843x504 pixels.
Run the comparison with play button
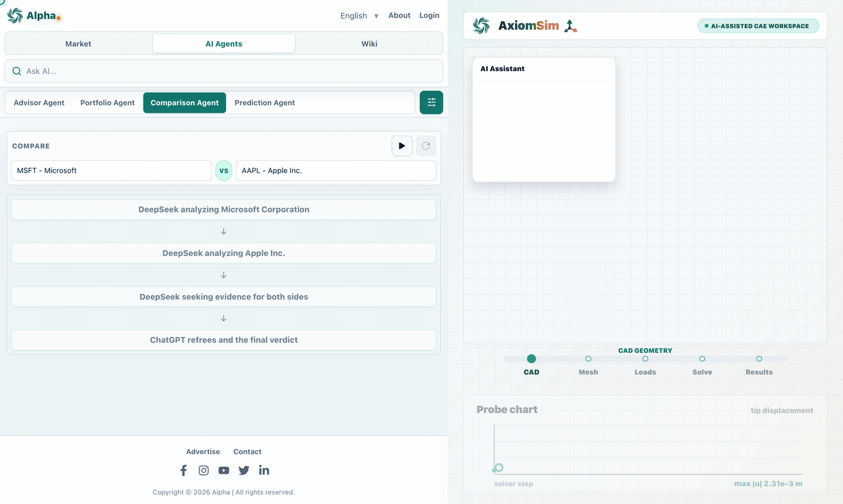[402, 146]
